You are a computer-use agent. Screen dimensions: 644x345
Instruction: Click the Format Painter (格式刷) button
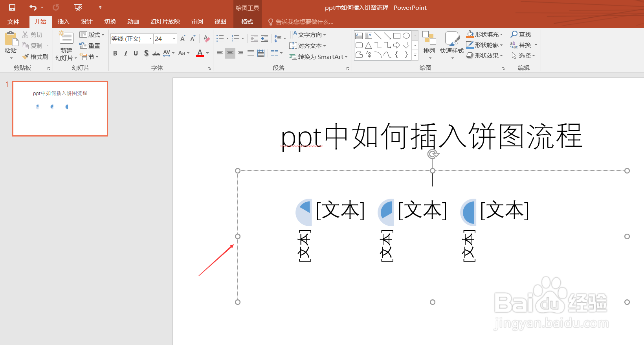pos(35,57)
